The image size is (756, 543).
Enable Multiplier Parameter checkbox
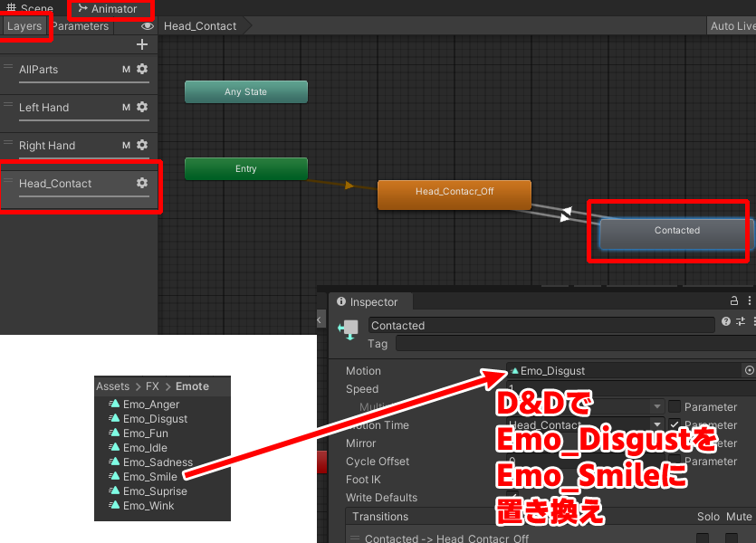pos(674,407)
